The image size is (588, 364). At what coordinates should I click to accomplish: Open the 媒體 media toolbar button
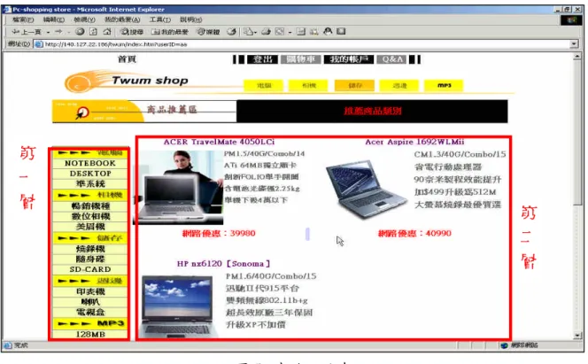[x=208, y=32]
